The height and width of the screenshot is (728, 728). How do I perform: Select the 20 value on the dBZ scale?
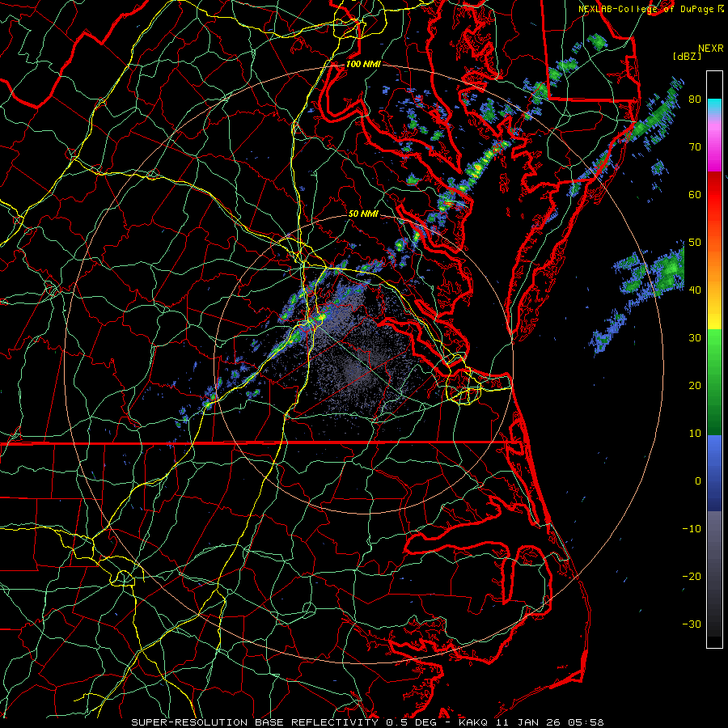click(695, 386)
